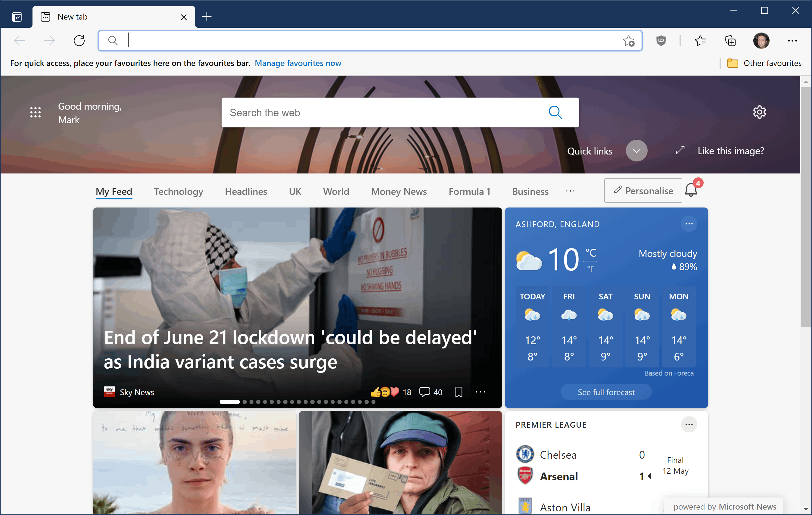
Task: Expand the Quick links chevron
Action: [636, 151]
